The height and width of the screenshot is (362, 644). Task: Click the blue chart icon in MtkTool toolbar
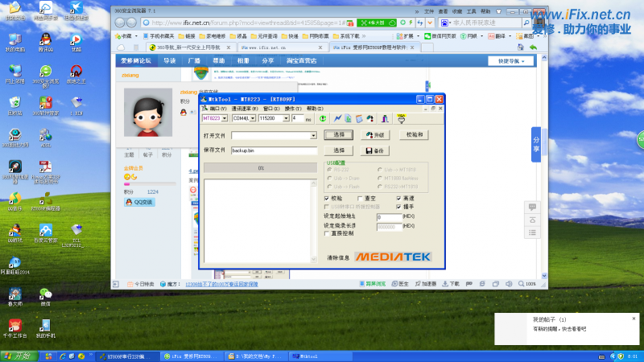(x=336, y=118)
